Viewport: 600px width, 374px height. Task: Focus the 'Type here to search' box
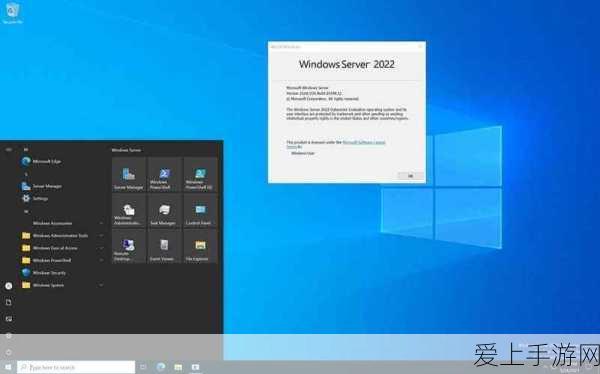[x=76, y=367]
